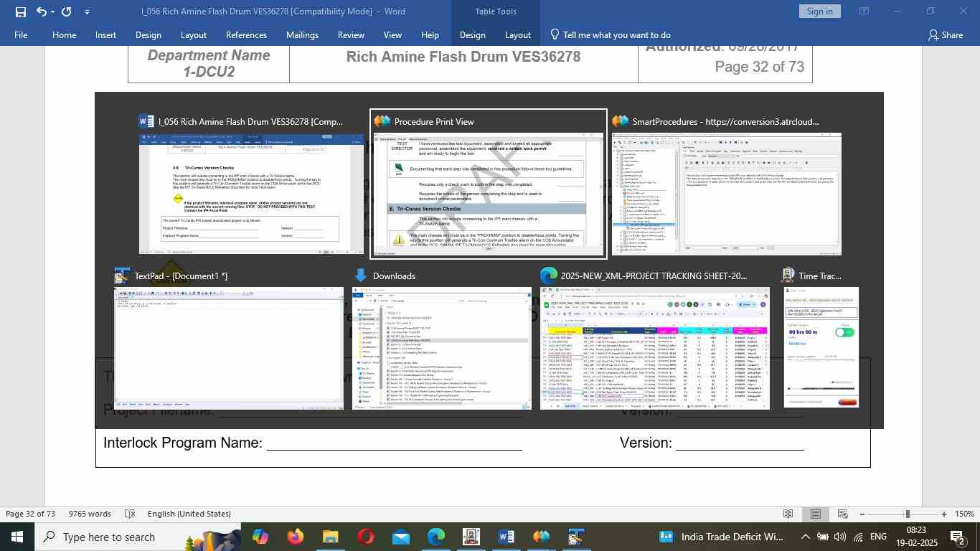Switch to Web Layout view
Image resolution: width=980 pixels, height=551 pixels.
(843, 514)
